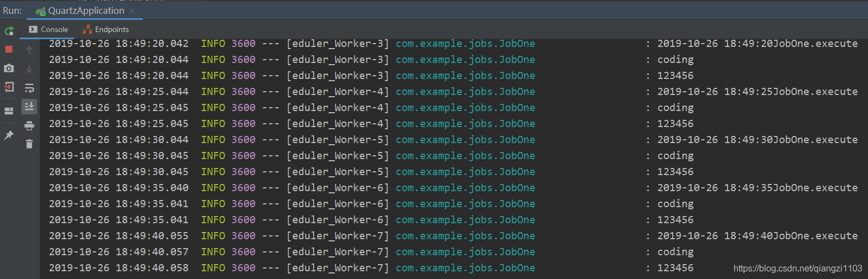Click the message 2019-10-26 18:49:30JobOne.execute
868x279 pixels.
[x=757, y=139]
